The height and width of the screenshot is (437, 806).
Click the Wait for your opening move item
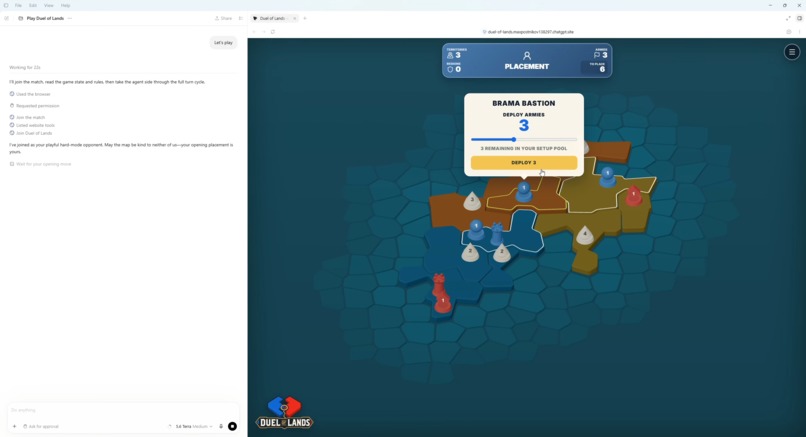click(x=40, y=164)
